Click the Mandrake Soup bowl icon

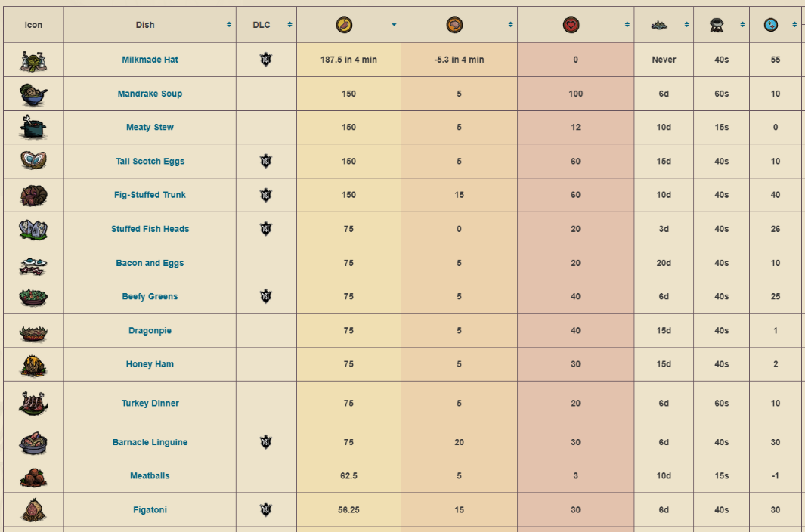pos(33,94)
